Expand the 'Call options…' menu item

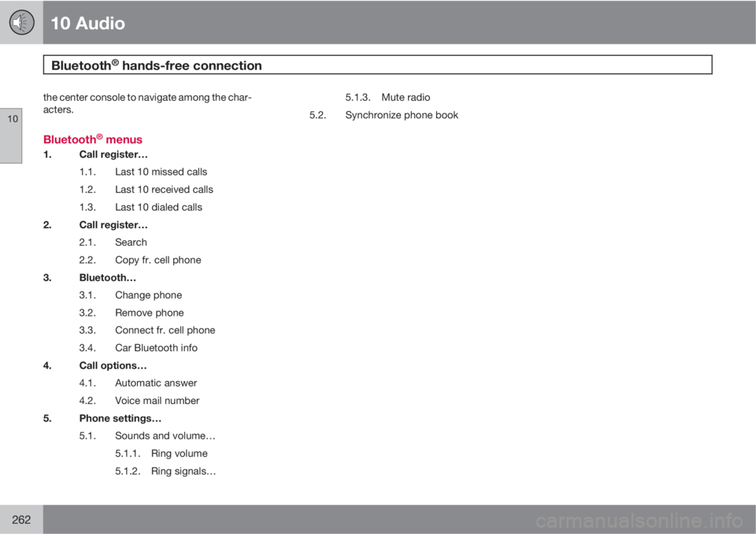(113, 365)
